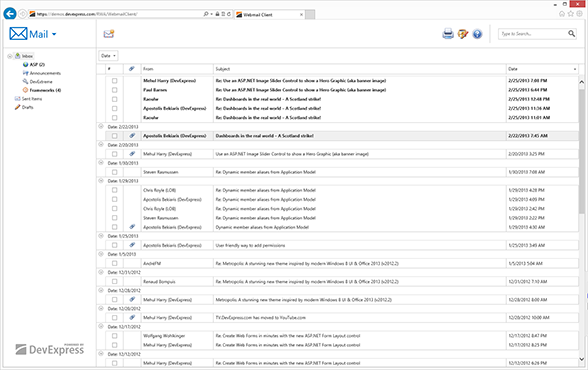Refresh the page in address bar

pos(229,14)
